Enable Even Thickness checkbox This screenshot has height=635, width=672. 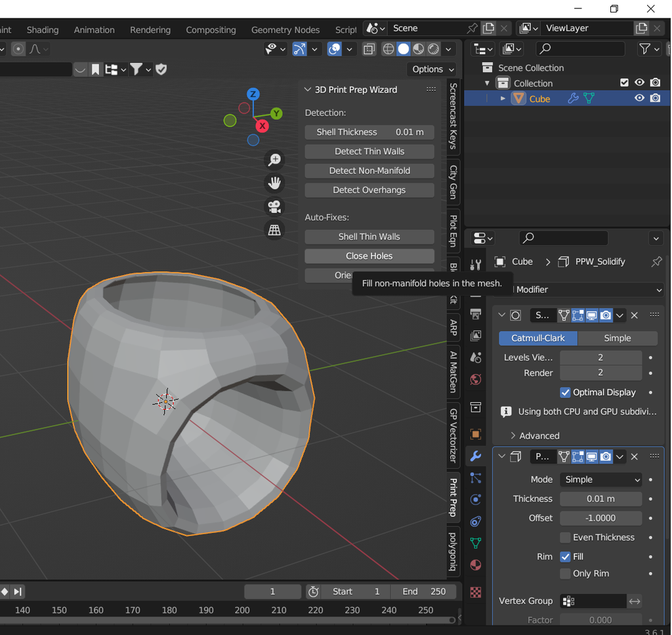[565, 537]
